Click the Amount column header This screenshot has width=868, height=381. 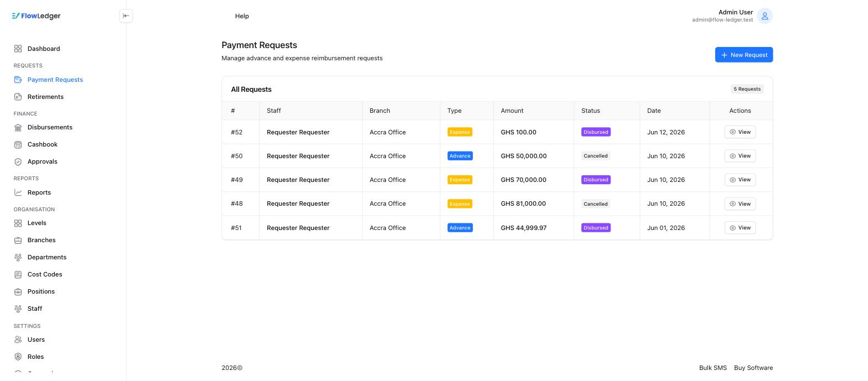pos(512,111)
